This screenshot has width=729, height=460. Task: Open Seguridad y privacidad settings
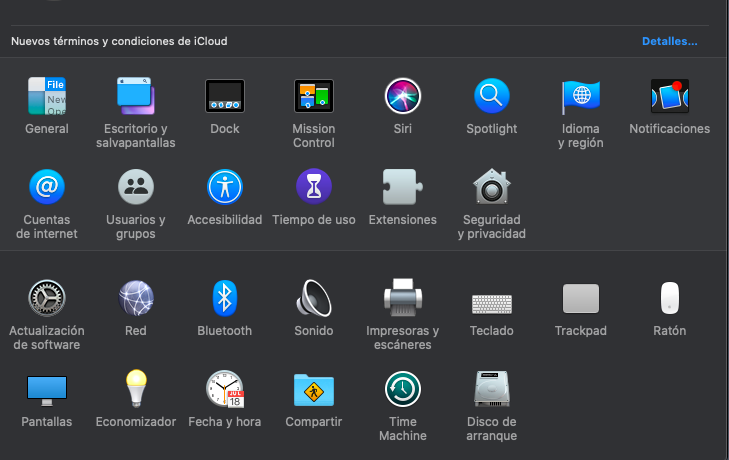click(492, 187)
